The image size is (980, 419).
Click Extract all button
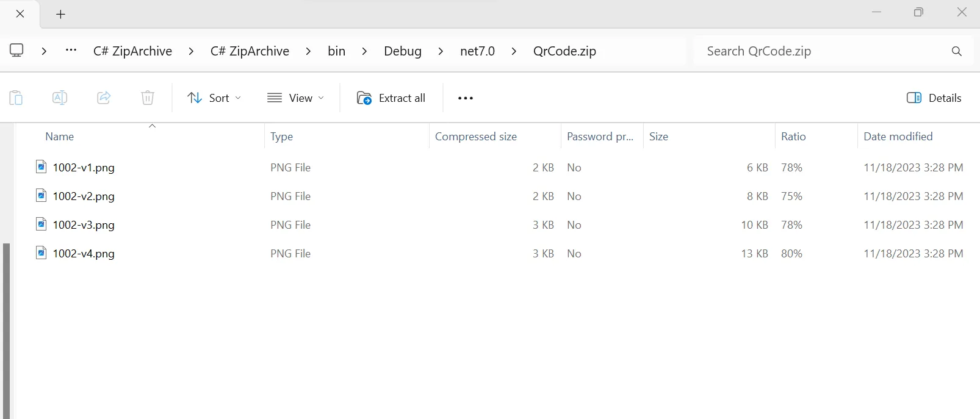(391, 98)
